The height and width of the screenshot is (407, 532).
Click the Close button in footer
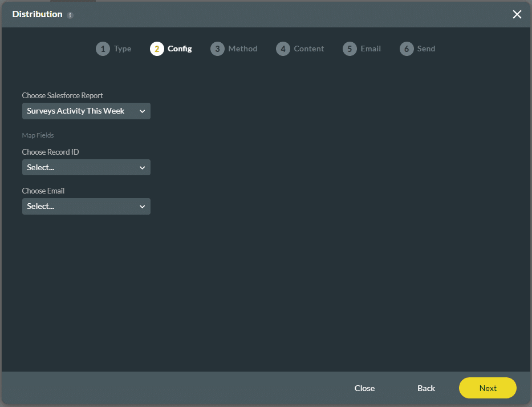[x=364, y=388]
